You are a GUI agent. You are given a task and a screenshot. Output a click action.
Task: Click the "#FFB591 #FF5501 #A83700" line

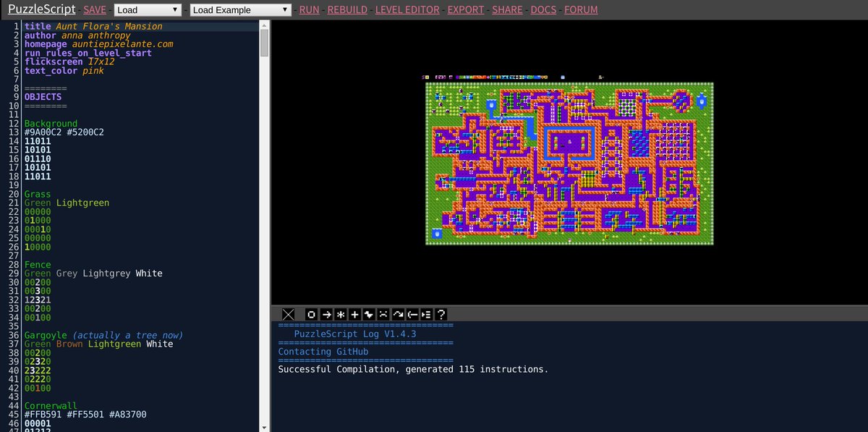click(x=85, y=415)
